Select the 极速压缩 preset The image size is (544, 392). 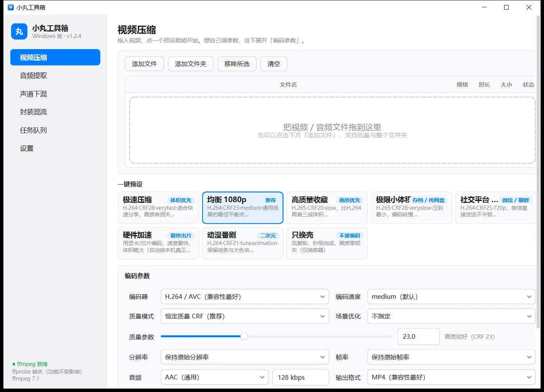point(158,208)
